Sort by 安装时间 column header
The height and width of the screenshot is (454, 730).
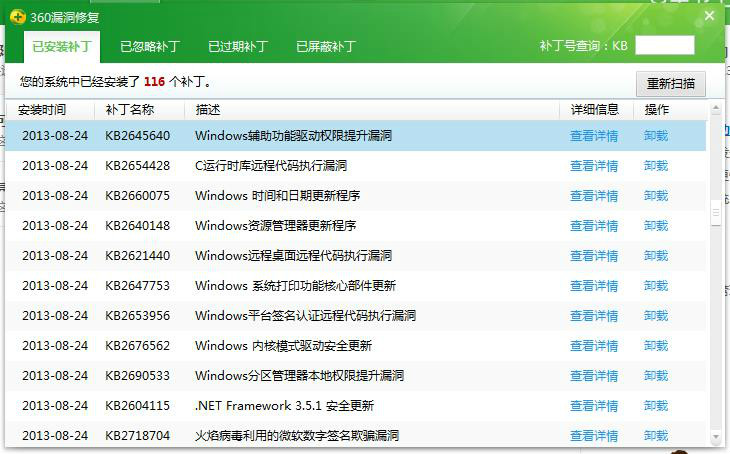coord(42,110)
